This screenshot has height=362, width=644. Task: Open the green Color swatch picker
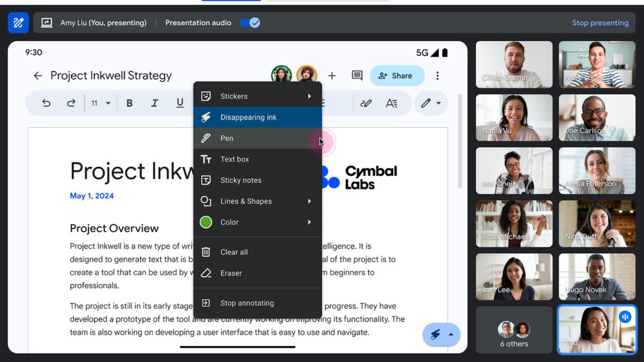(x=206, y=222)
